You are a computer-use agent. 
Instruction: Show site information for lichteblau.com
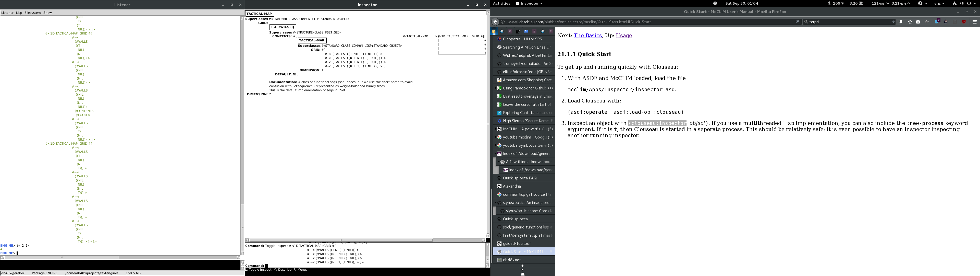coord(503,22)
